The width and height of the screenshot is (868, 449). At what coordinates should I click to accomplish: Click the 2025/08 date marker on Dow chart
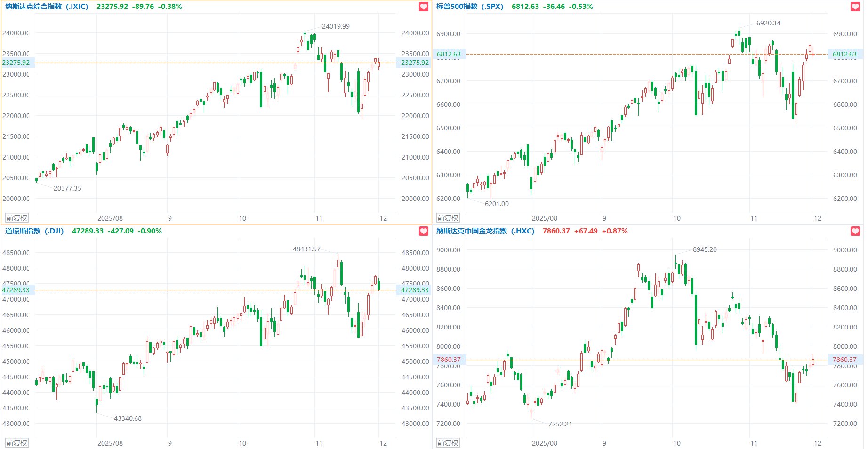pyautogui.click(x=110, y=443)
